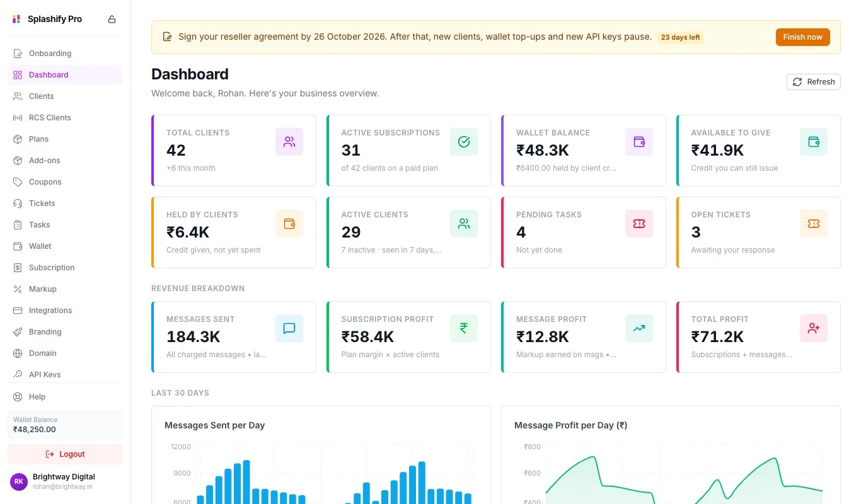Click the Message Profit trending arrow icon

tap(639, 328)
